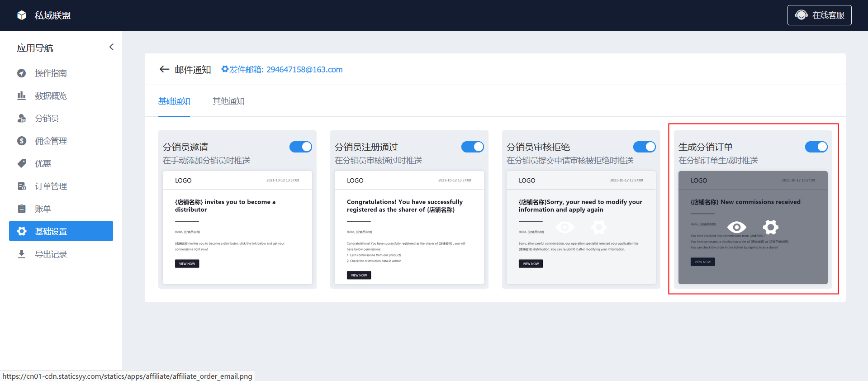
Task: Open 数据概览 menu item
Action: click(61, 95)
